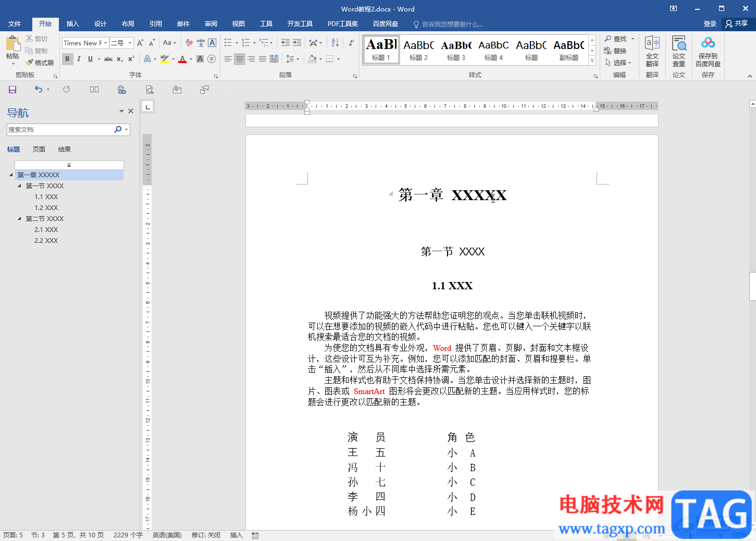Decrease paragraph indent

[x=286, y=43]
